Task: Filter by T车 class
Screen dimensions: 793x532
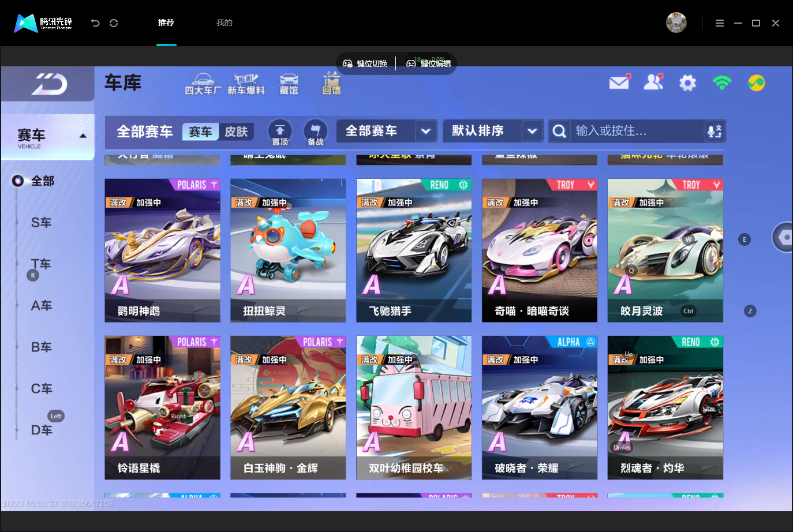Action: click(x=41, y=264)
